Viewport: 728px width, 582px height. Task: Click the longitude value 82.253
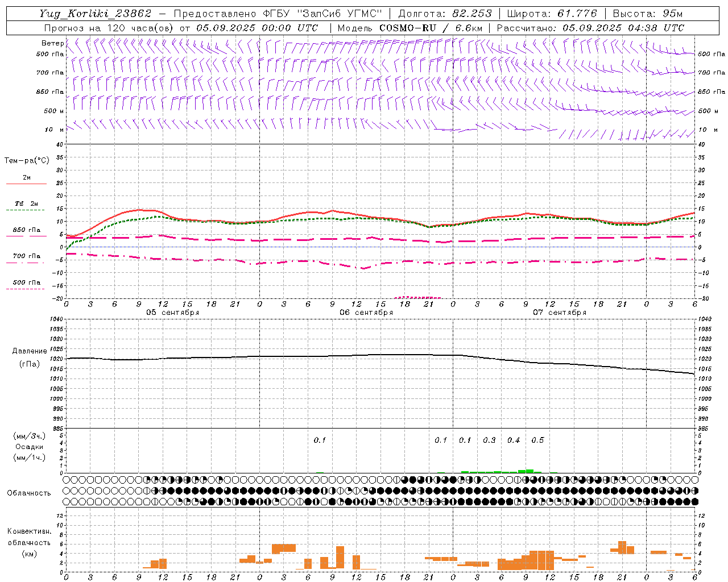472,14
